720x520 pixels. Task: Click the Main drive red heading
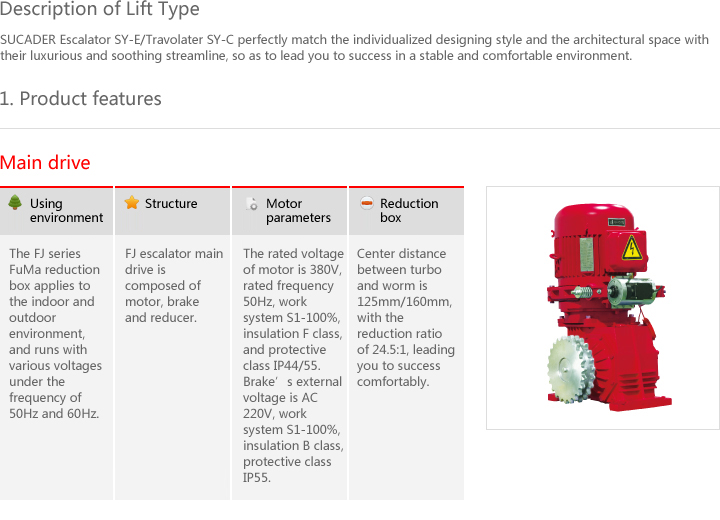click(45, 163)
